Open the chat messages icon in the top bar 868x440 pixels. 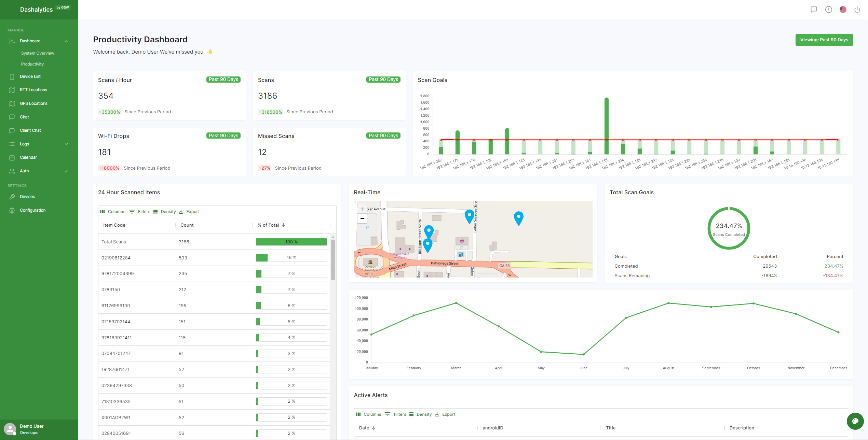(814, 10)
